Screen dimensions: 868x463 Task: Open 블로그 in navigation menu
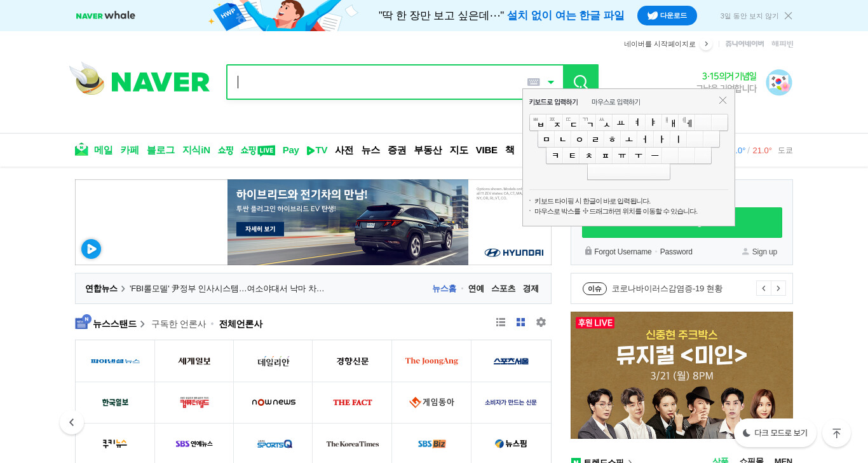pyautogui.click(x=161, y=150)
